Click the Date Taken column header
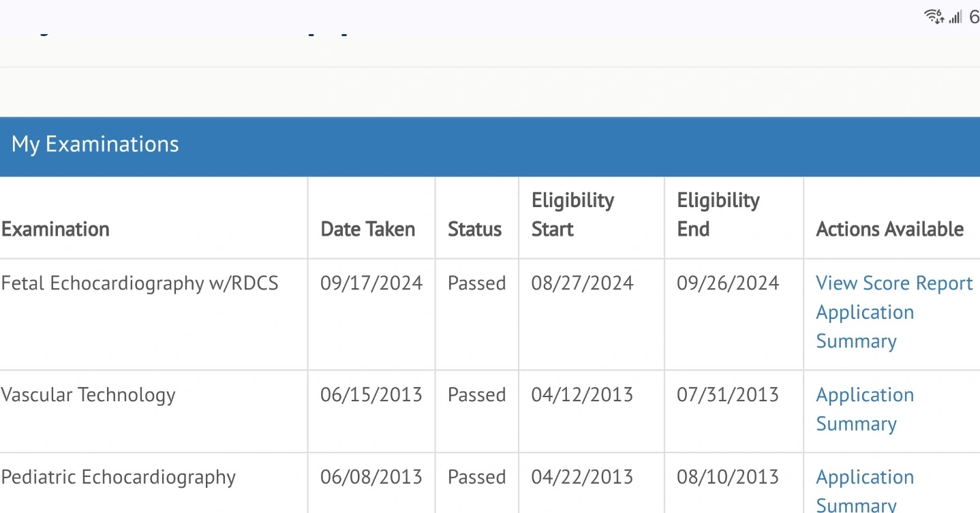Screen dimensions: 980x513 pos(368,229)
